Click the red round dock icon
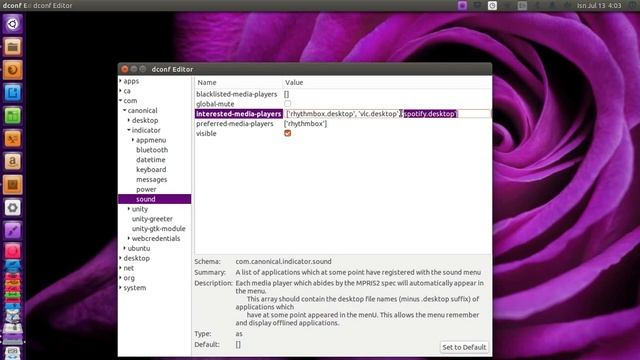The width and height of the screenshot is (640, 360). coord(13,251)
